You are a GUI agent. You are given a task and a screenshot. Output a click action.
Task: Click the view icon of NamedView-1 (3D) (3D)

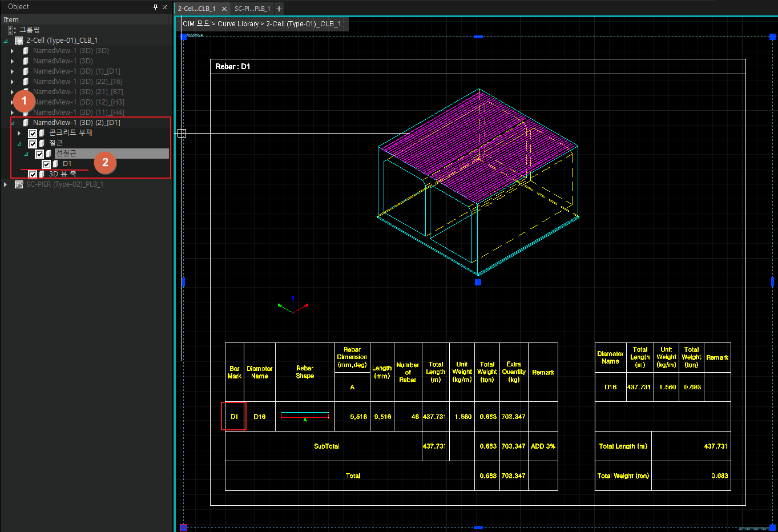[x=26, y=51]
